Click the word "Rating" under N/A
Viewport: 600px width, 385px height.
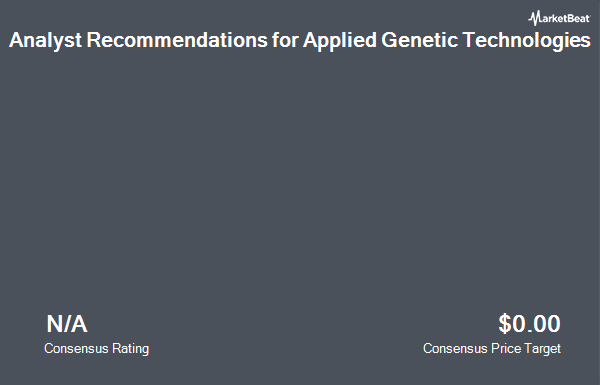coord(130,349)
